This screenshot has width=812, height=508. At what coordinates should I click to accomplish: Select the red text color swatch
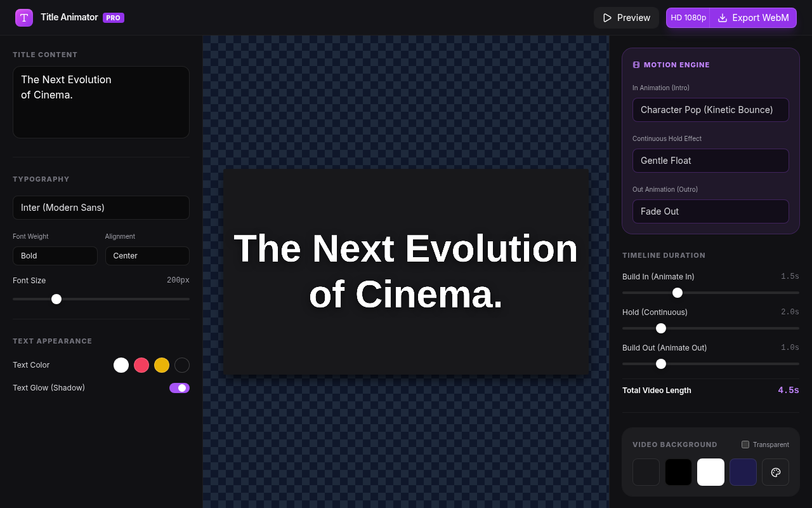pyautogui.click(x=141, y=365)
